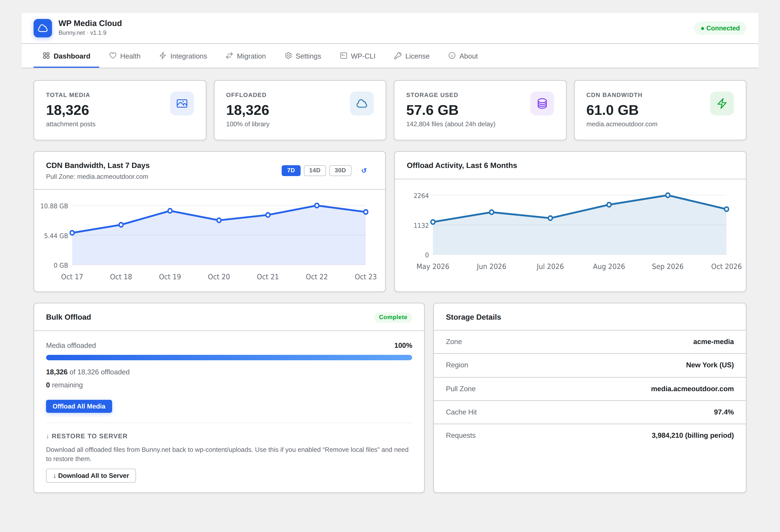Open the Dashboard tab
780x532 pixels.
tap(66, 56)
